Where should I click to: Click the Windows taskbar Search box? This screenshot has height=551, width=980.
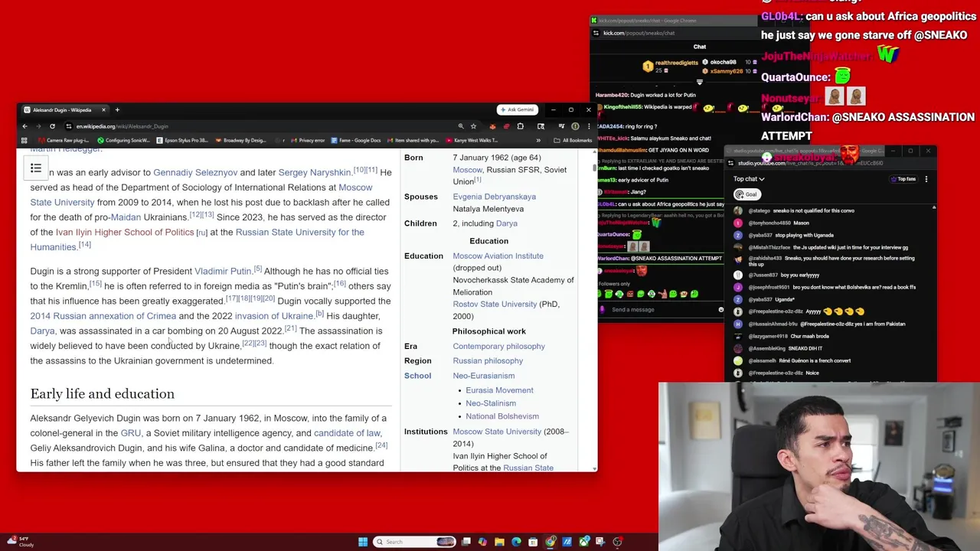414,542
